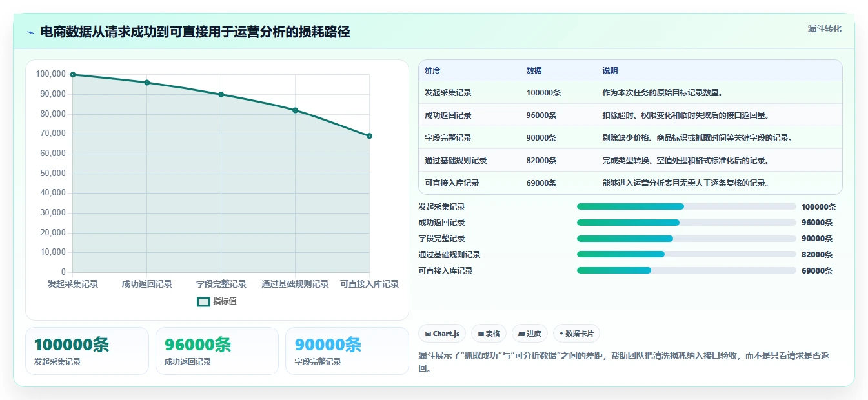Screen dimensions: 868x400
Task: Click the 82000条 value beside the progress bar
Action: click(x=817, y=255)
